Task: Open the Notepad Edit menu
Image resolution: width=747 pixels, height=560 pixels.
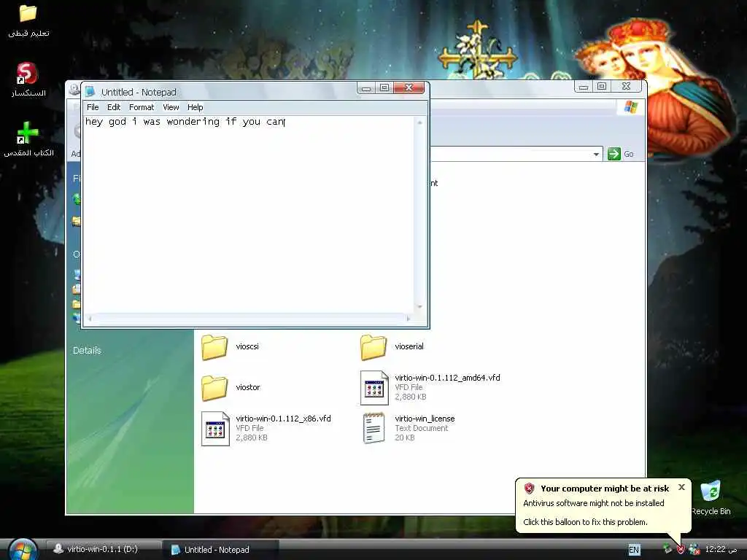Action: 113,107
